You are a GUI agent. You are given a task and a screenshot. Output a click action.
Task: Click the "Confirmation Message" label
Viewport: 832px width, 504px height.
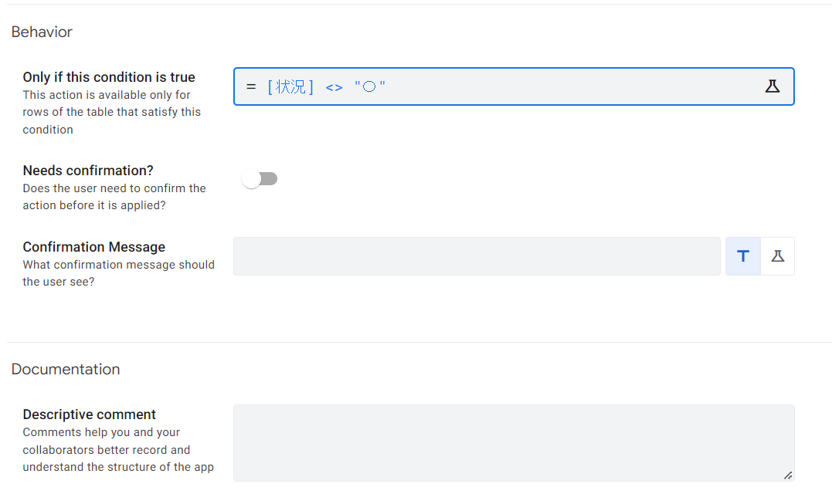pos(94,247)
